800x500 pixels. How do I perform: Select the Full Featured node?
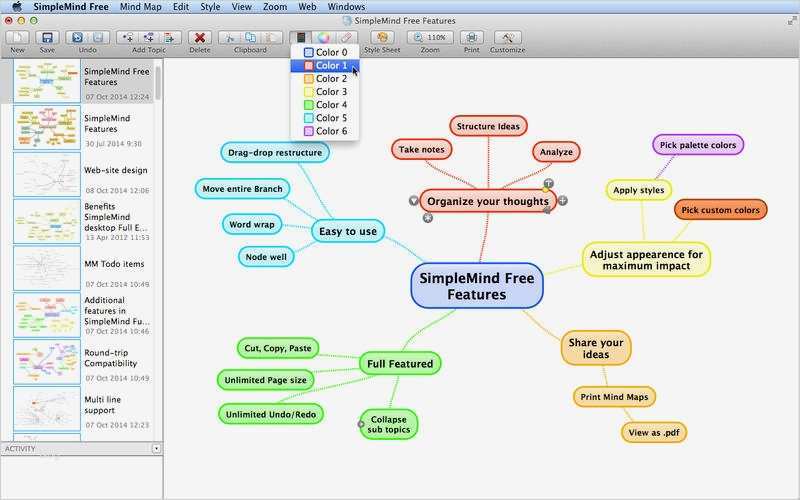400,363
